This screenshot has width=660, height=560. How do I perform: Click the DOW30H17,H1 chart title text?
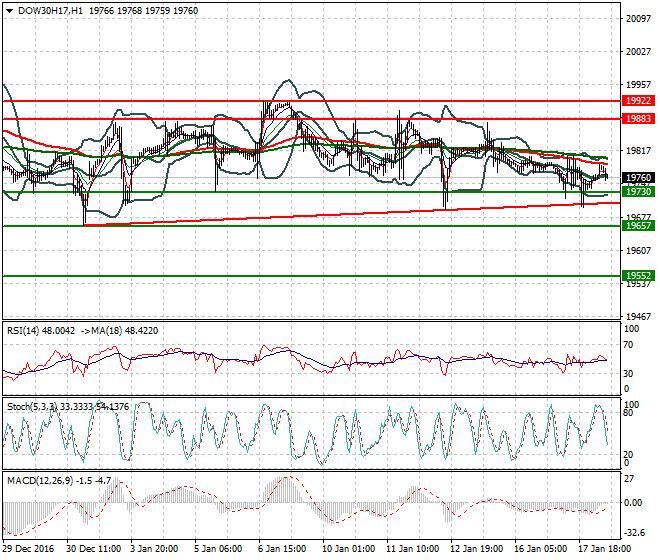pos(51,11)
